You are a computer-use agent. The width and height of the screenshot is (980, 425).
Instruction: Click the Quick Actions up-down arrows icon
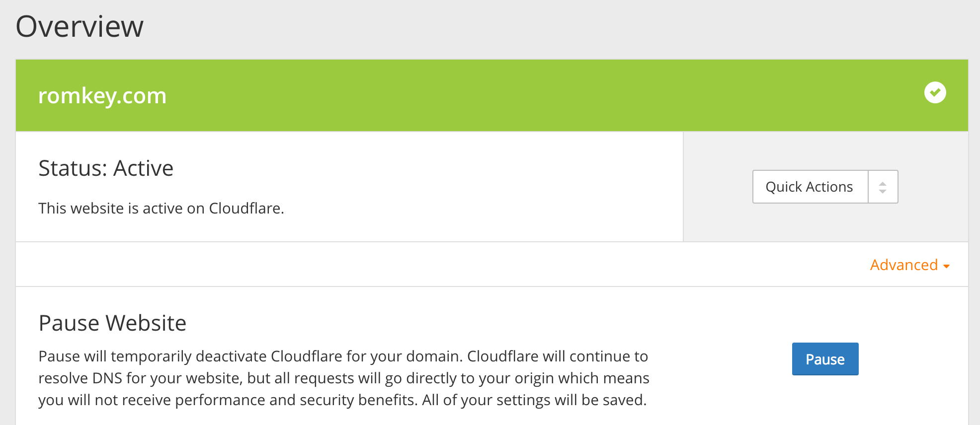[x=883, y=187]
